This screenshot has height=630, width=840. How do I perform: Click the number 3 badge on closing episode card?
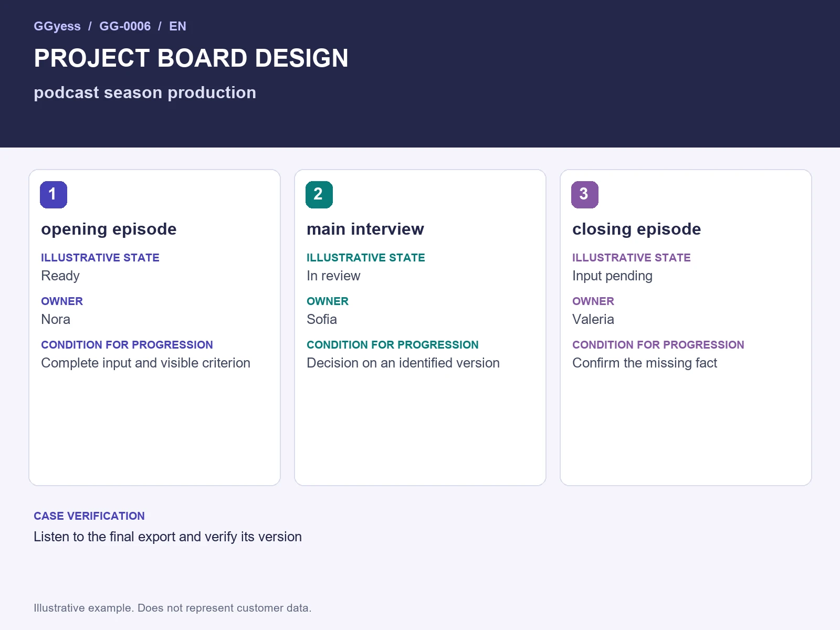585,194
